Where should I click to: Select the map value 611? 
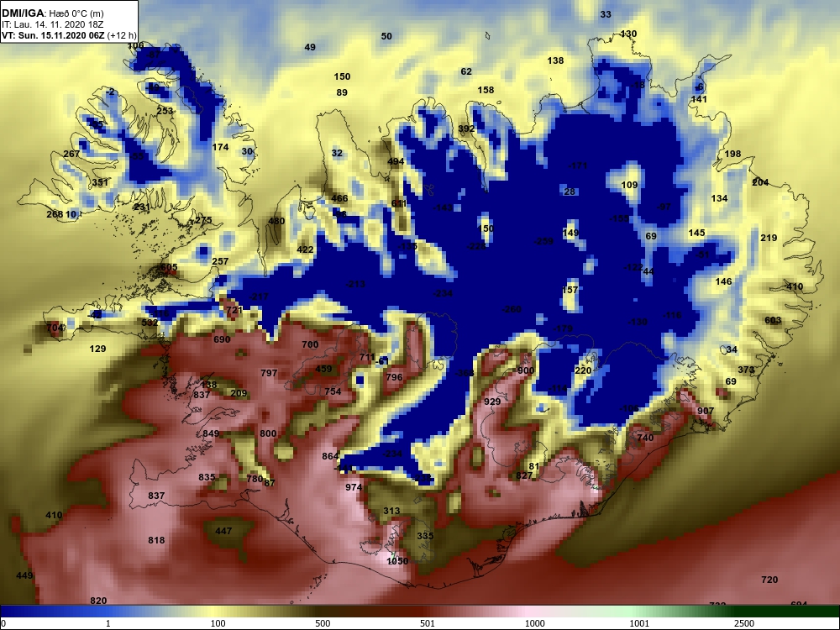point(399,203)
